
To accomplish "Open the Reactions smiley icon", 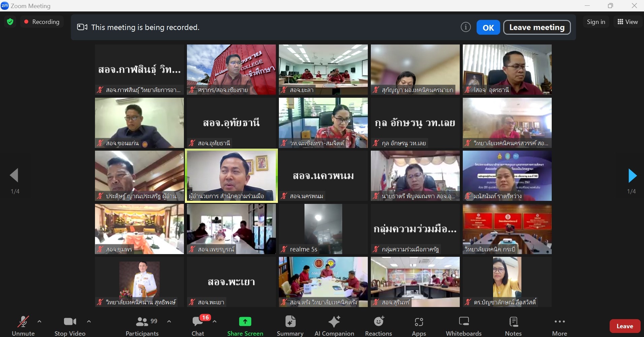I will point(379,322).
